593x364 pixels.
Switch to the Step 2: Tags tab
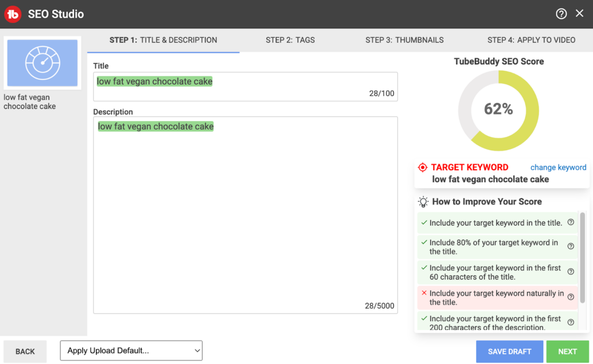pos(290,40)
